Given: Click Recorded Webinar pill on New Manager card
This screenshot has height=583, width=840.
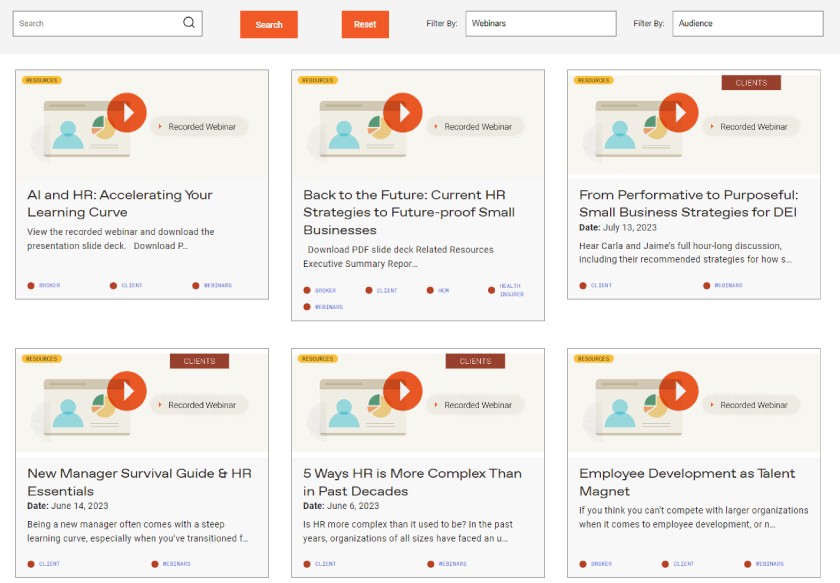Looking at the screenshot, I should click(x=199, y=405).
